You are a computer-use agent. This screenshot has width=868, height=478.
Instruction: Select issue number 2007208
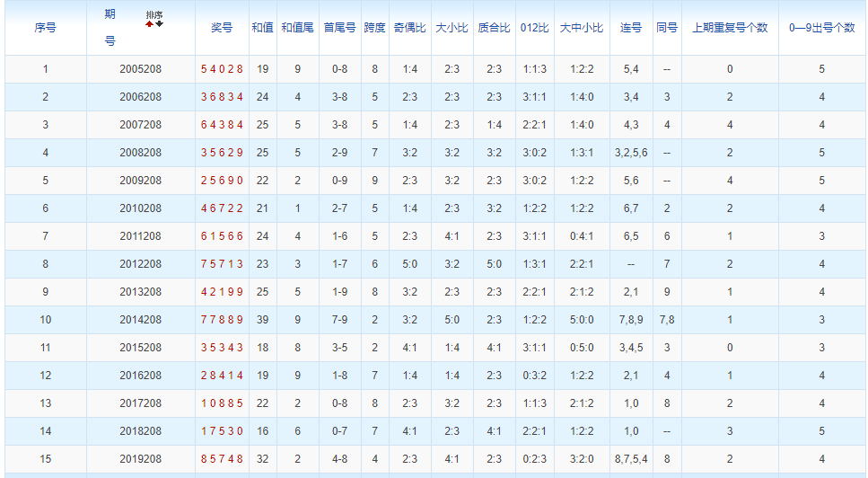point(141,125)
